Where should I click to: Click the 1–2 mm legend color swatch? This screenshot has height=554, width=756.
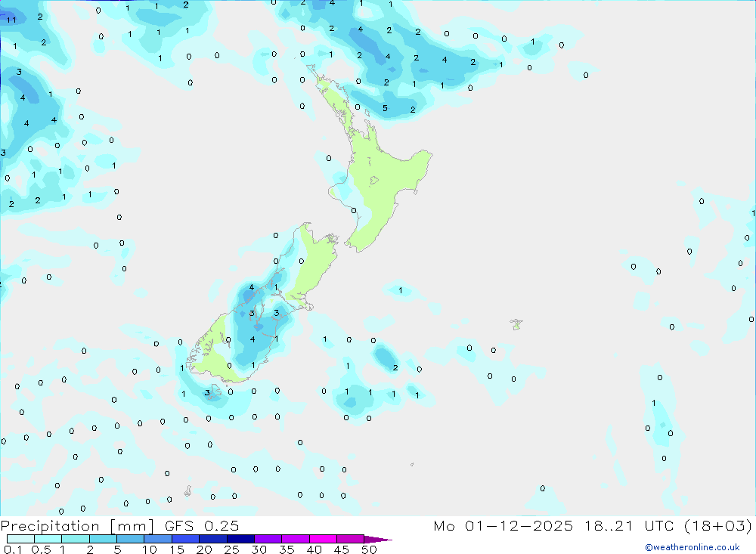76,539
